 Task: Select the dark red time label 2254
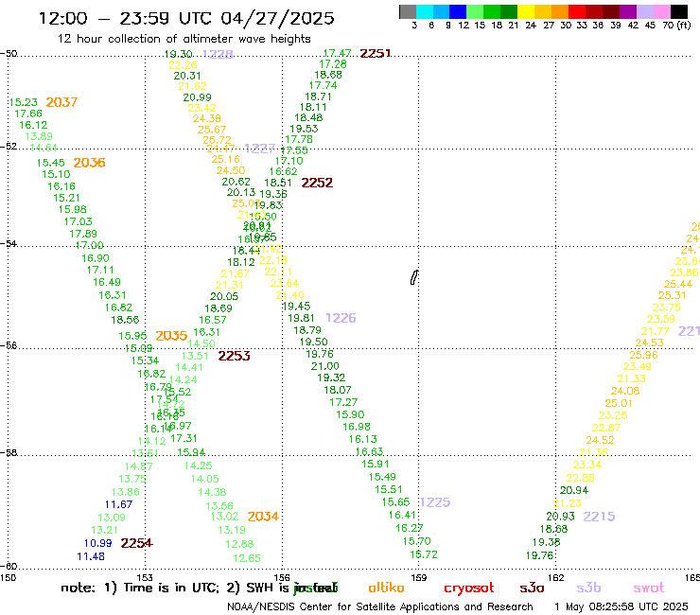pos(136,543)
